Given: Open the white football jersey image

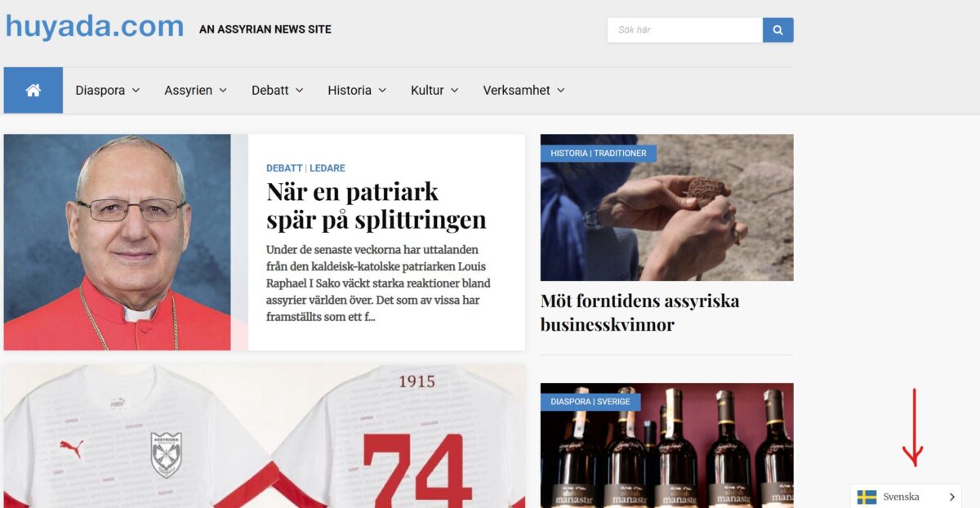Looking at the screenshot, I should click(265, 437).
